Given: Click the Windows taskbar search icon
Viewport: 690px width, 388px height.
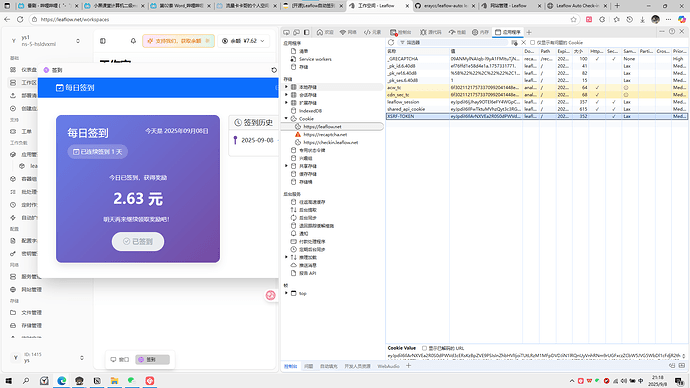Looking at the screenshot, I should coord(26,381).
